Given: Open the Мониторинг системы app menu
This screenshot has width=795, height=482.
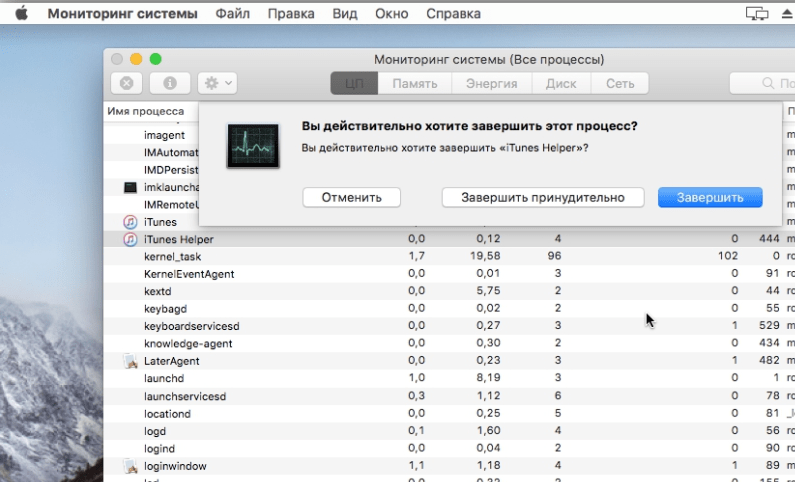Looking at the screenshot, I should click(x=123, y=14).
